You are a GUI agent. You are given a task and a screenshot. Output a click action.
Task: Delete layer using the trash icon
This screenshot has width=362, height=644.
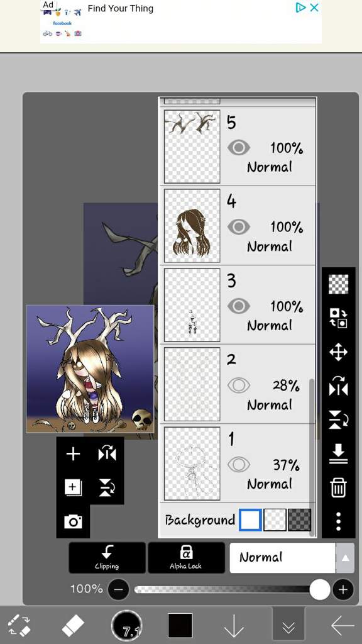click(x=338, y=487)
